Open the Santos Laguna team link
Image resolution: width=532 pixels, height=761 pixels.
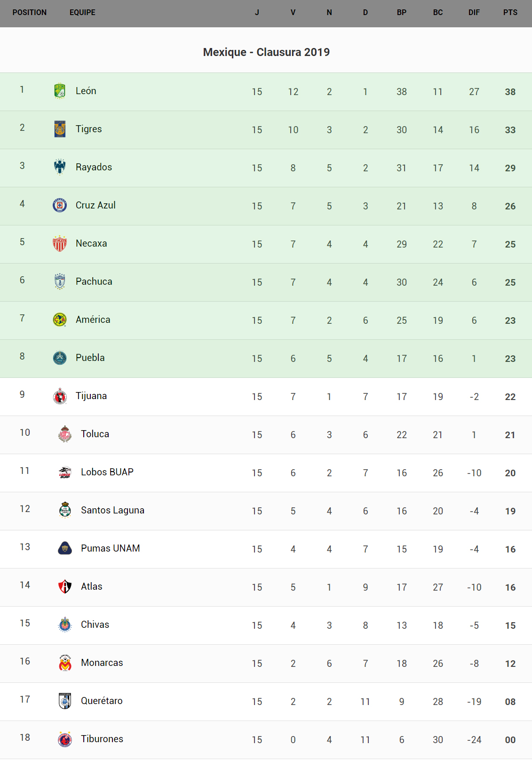(112, 510)
